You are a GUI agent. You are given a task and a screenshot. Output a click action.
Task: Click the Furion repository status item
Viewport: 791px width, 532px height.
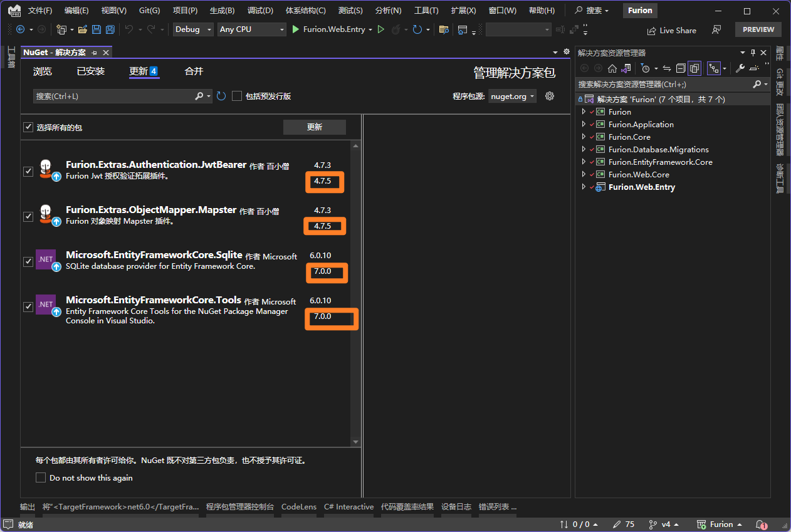[x=720, y=524]
